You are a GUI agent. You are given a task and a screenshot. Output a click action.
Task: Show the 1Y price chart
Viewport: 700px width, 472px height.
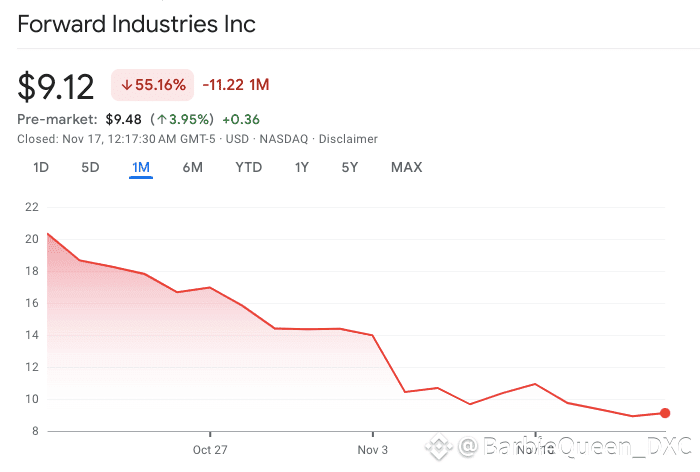(x=301, y=167)
